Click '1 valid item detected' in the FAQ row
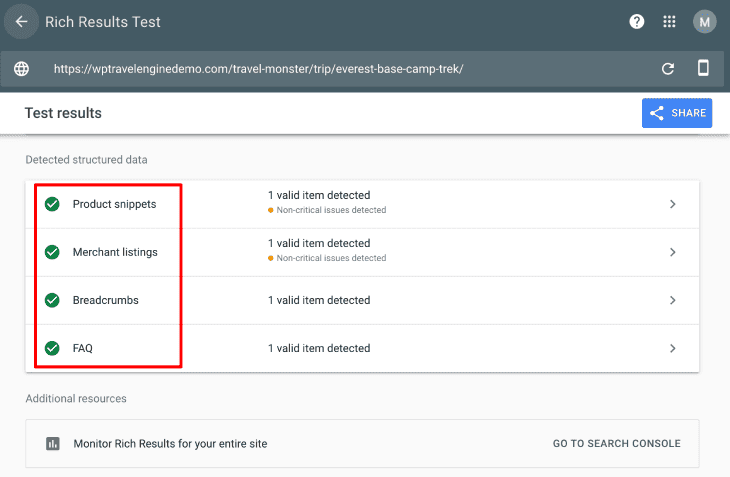This screenshot has height=477, width=730. point(319,348)
